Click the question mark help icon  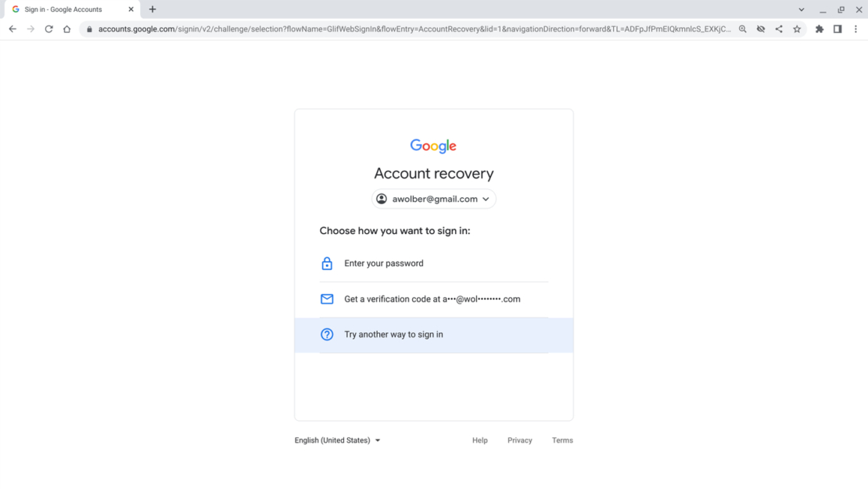point(327,335)
